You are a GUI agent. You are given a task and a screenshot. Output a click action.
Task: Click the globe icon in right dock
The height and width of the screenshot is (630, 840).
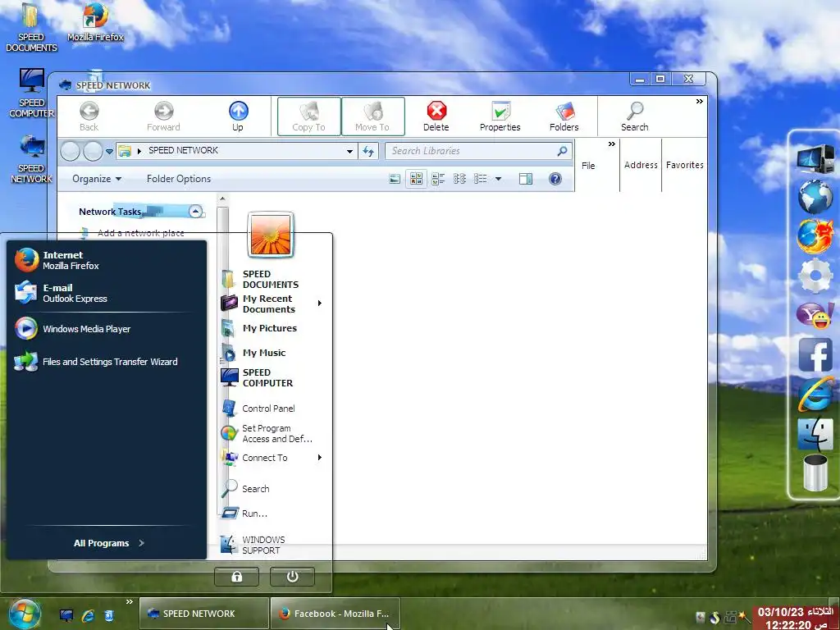click(815, 196)
